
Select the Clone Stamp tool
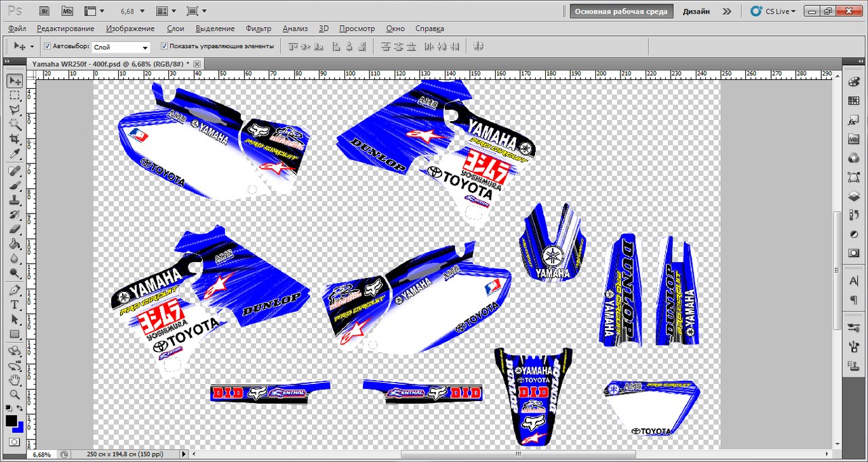(x=14, y=200)
